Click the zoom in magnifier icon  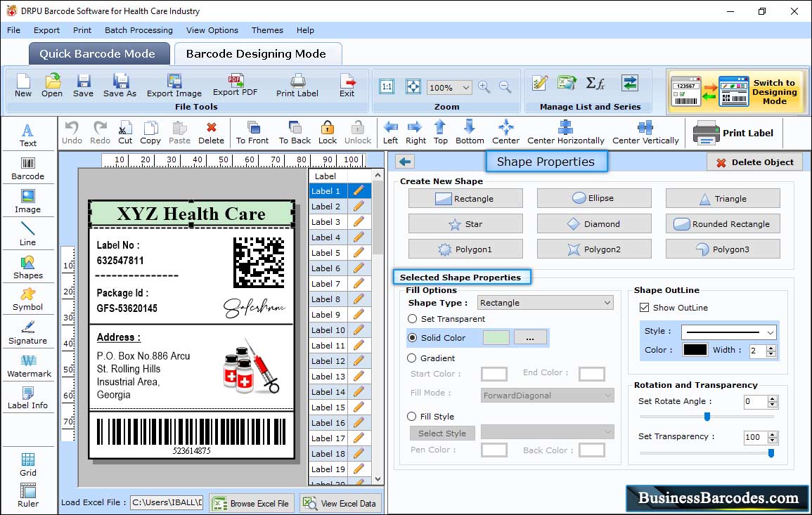tap(484, 86)
